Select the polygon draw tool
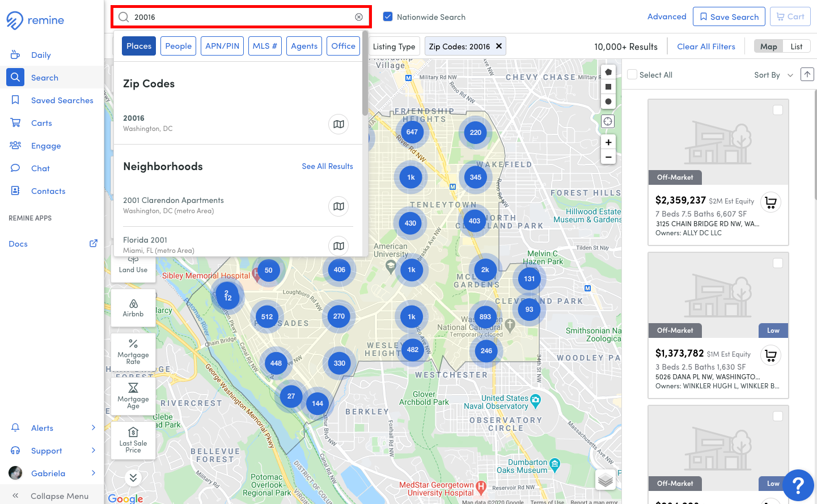 click(x=608, y=72)
